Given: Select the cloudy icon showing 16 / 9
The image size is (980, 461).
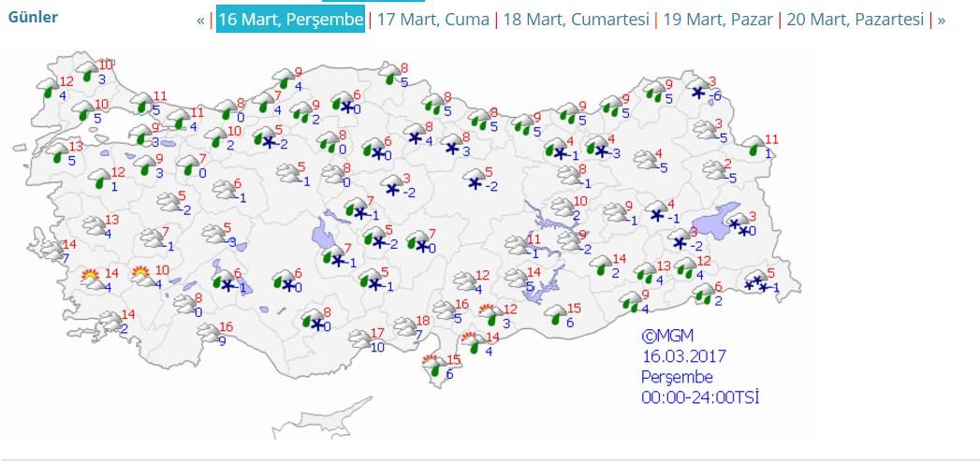Looking at the screenshot, I should [209, 333].
